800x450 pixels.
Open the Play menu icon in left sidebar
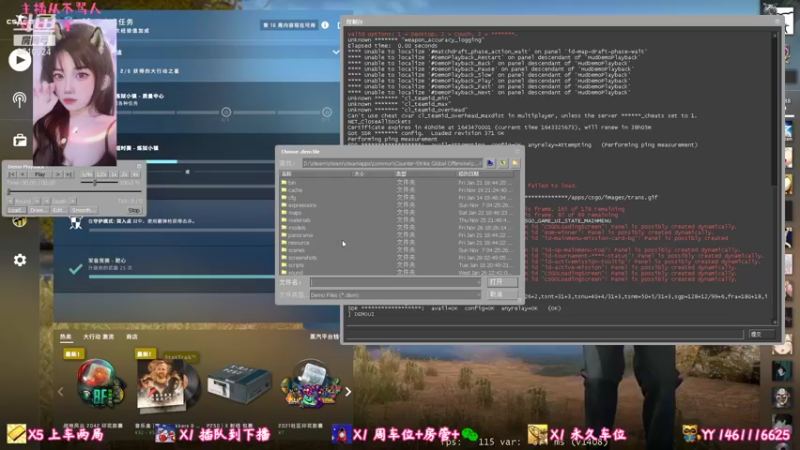click(19, 60)
